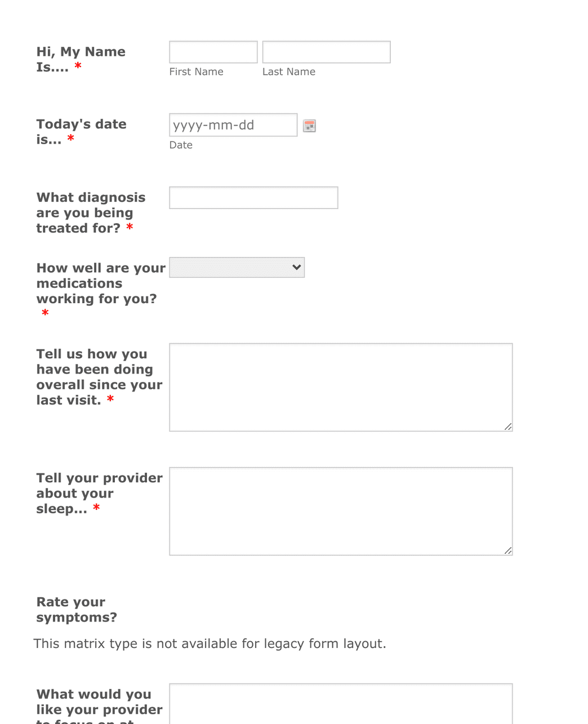This screenshot has height=724, width=588.
Task: Click the 'Date' caption under the field
Action: coord(181,145)
